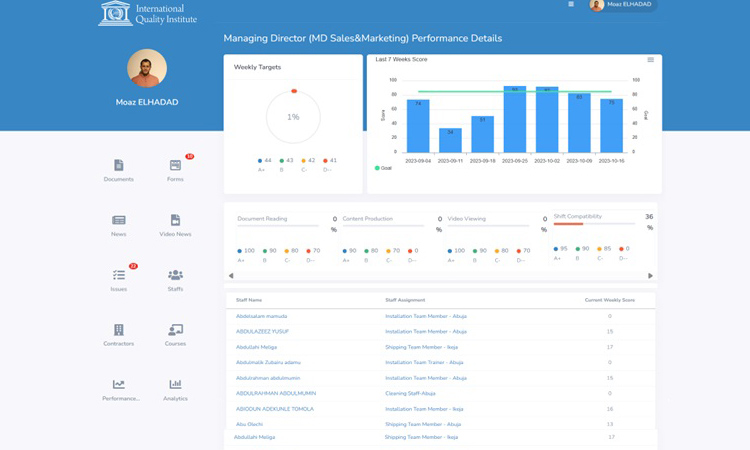
Task: Open the Performance chart icon
Action: coord(119,384)
